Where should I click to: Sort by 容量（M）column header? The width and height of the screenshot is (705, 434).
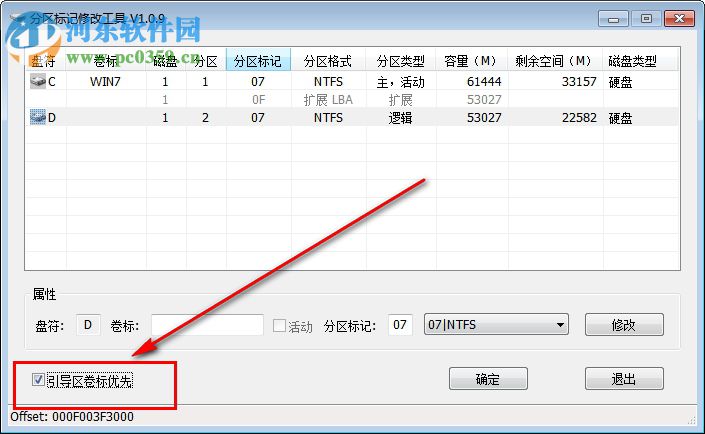[x=472, y=61]
